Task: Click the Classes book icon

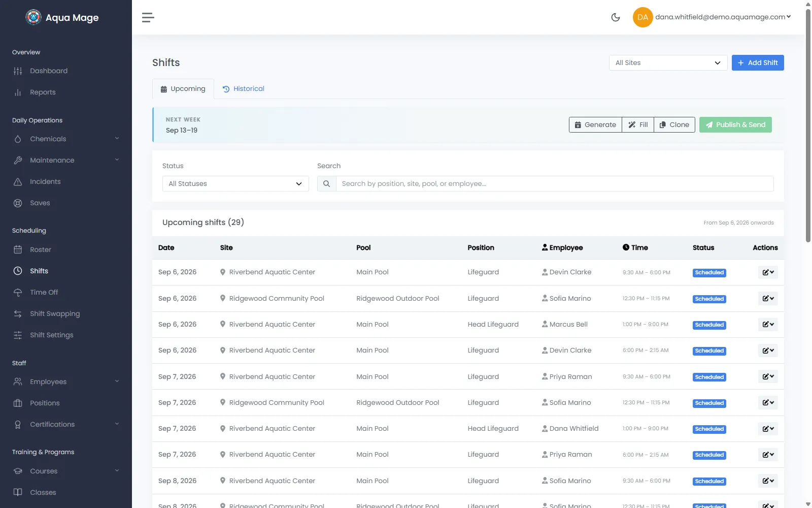Action: tap(18, 492)
